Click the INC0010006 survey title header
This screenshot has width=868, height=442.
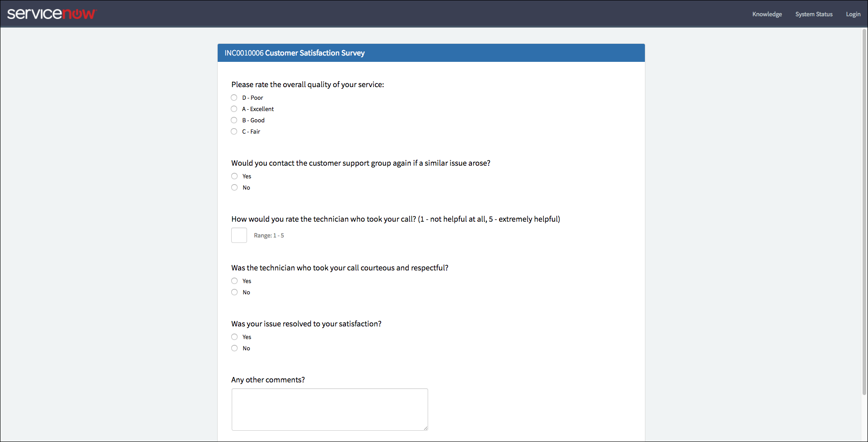click(x=431, y=53)
